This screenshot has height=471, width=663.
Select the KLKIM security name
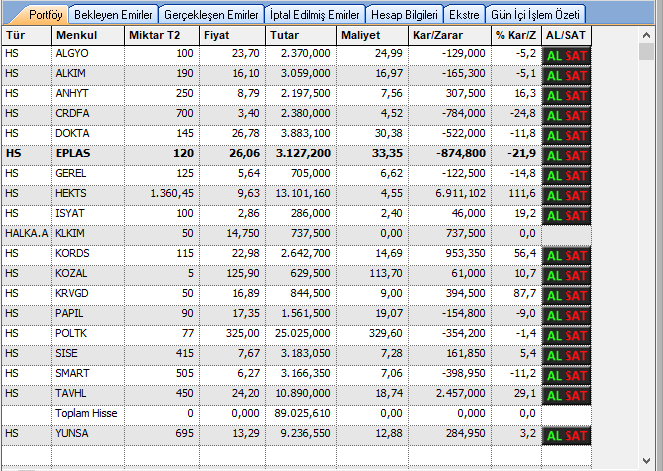[x=70, y=233]
